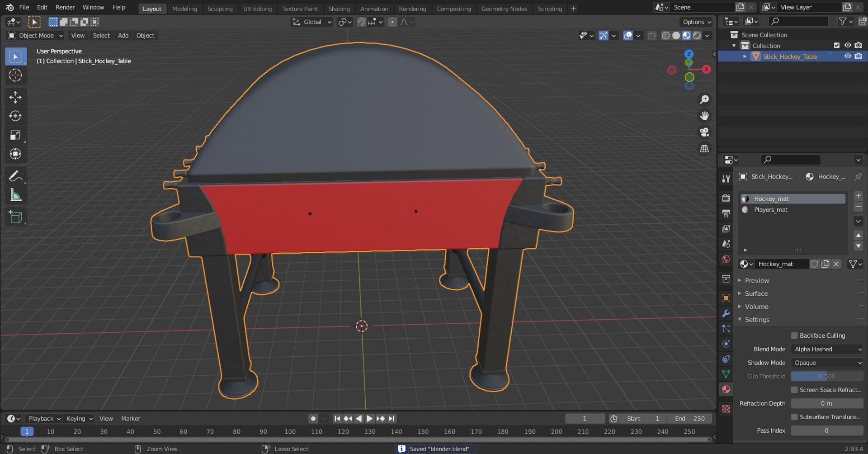Viewport: 868px width, 454px height.
Task: Open the Playback popover
Action: point(44,419)
